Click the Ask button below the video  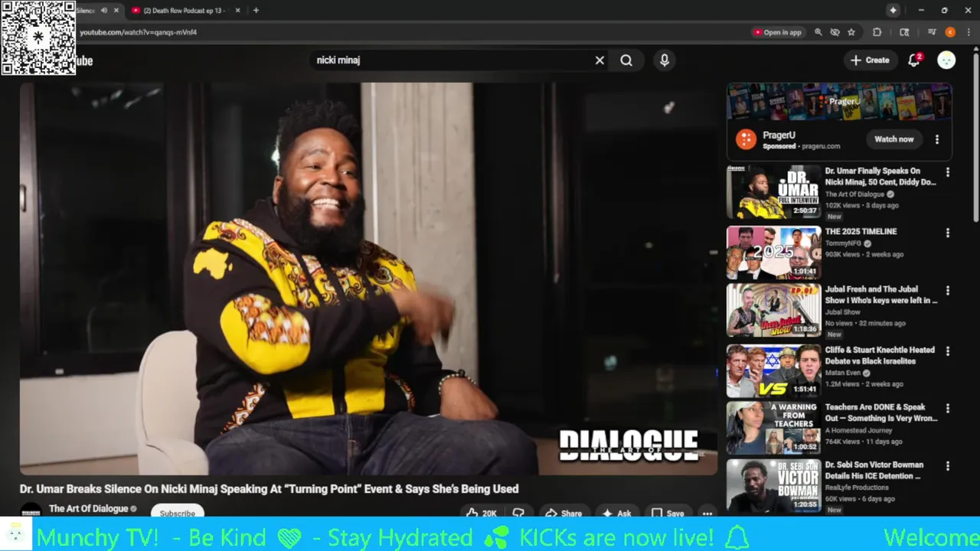click(617, 513)
